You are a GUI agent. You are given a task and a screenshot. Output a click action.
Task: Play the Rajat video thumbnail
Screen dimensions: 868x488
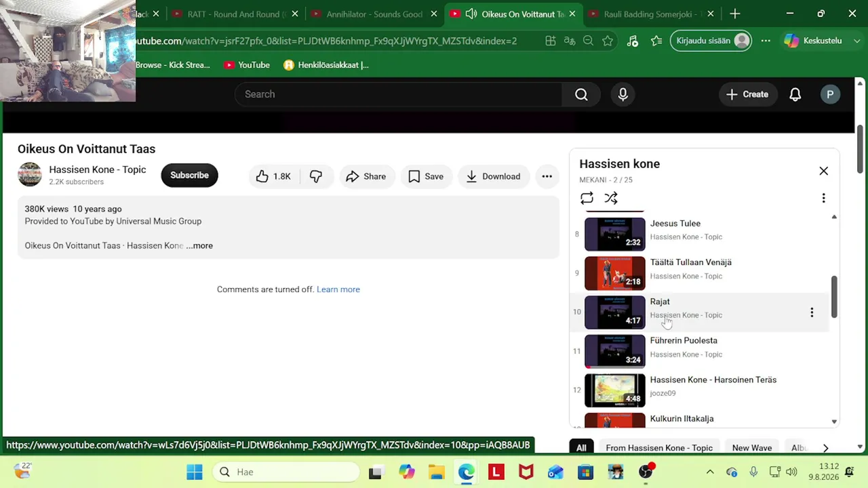(615, 312)
